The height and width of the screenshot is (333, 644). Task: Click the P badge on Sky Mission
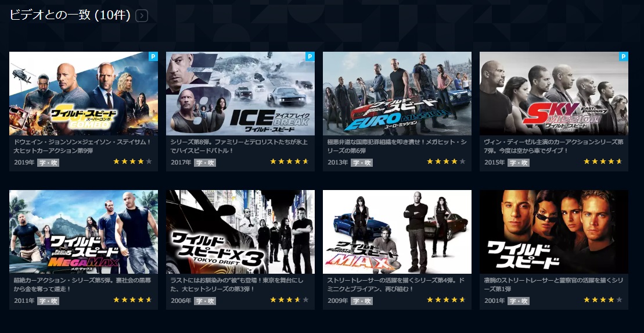click(624, 56)
